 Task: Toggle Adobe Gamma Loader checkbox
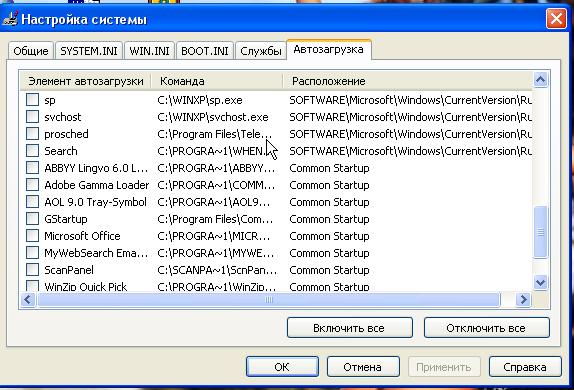[x=33, y=185]
